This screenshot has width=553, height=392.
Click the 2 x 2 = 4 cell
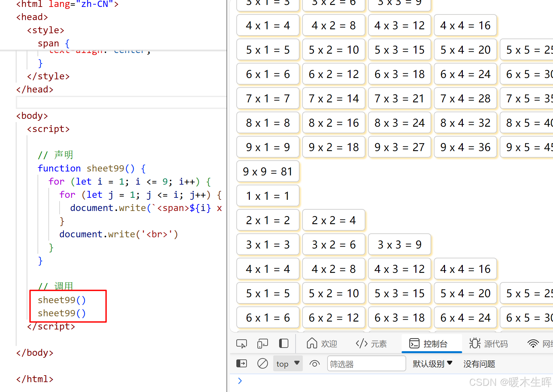(334, 220)
